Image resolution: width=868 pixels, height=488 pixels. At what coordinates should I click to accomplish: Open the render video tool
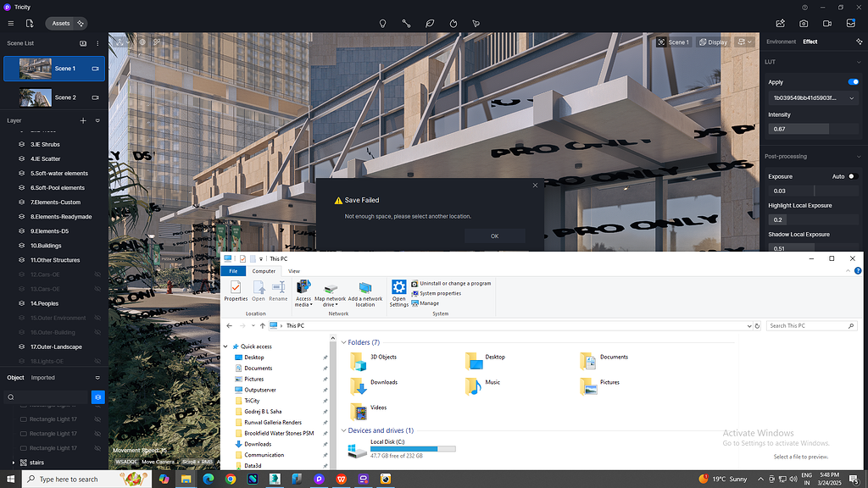point(827,24)
